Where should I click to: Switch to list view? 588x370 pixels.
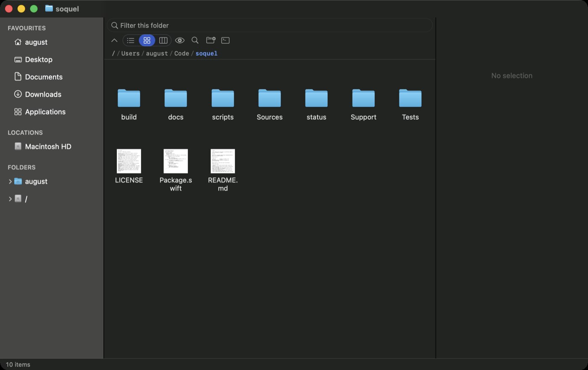(131, 40)
